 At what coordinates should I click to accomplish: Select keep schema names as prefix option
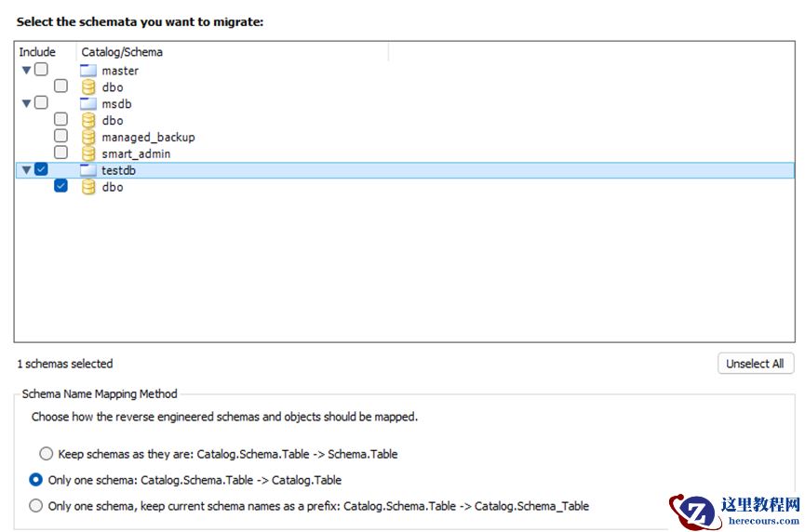[36, 506]
